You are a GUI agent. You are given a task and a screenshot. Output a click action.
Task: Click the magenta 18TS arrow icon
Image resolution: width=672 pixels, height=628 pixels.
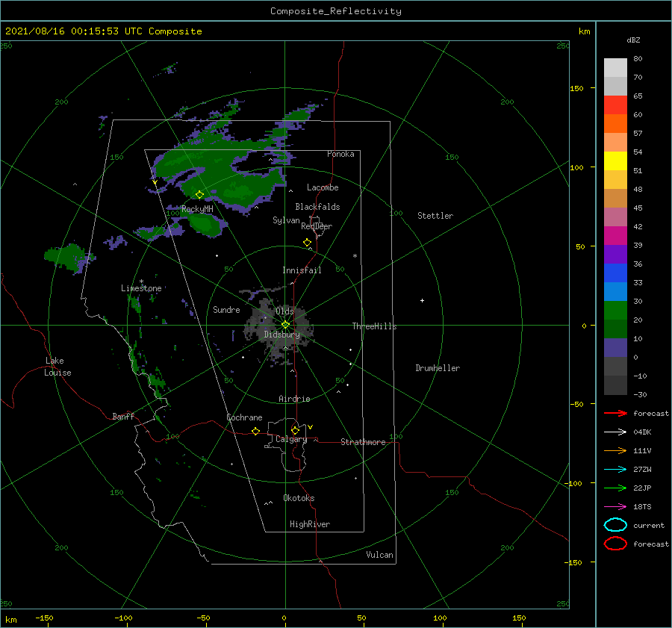pos(615,507)
